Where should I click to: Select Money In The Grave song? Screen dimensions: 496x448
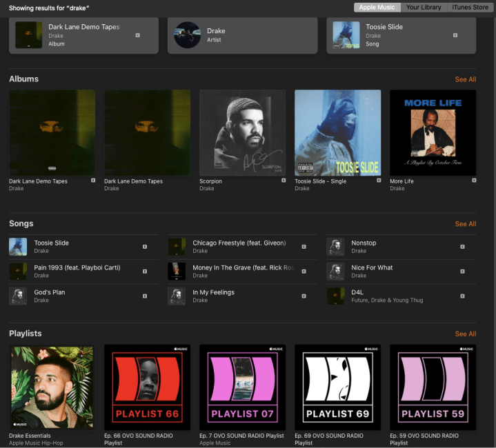coord(242,272)
